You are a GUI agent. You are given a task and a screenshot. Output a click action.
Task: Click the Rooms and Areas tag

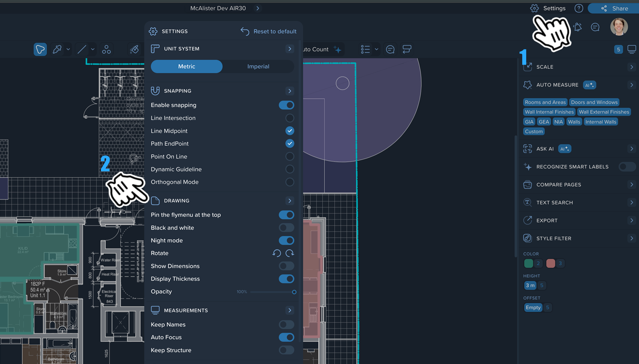pyautogui.click(x=545, y=102)
